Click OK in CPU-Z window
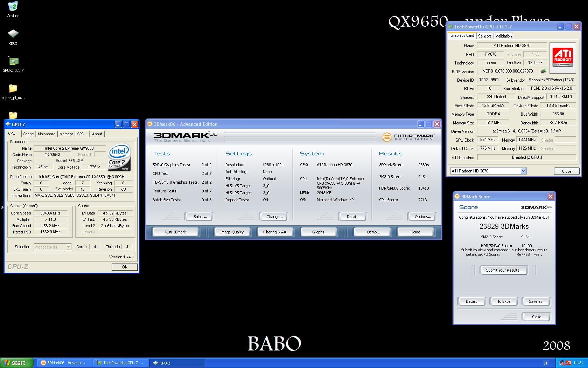This screenshot has width=588, height=368. coord(125,267)
